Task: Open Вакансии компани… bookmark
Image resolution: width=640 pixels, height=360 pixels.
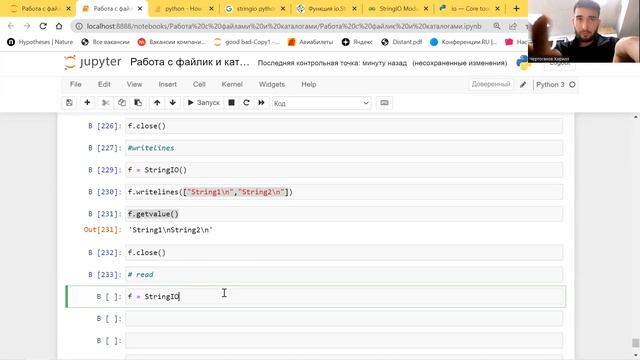Action: click(x=171, y=42)
